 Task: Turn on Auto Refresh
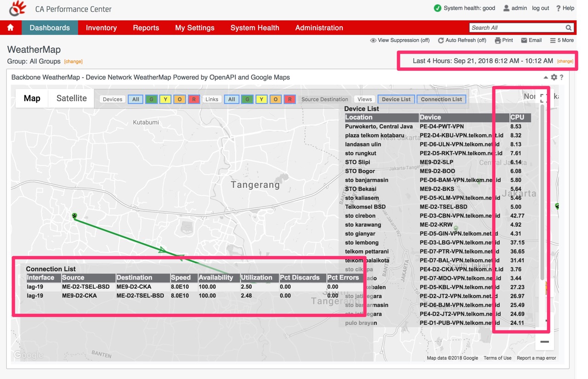pos(462,40)
